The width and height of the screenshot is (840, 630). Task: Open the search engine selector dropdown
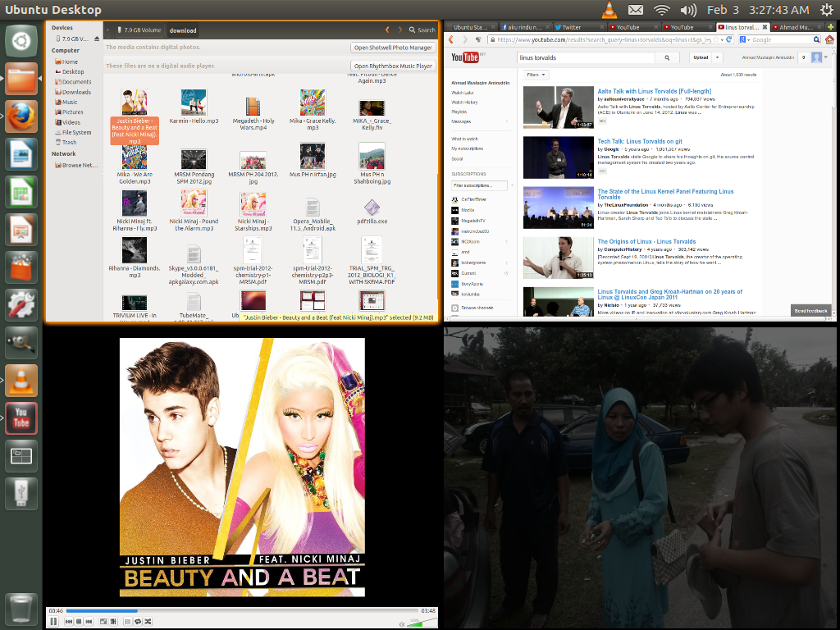[x=744, y=39]
